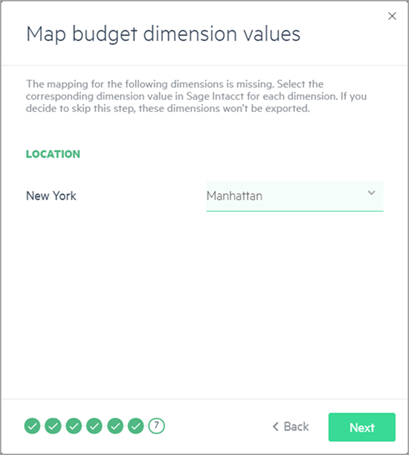Click the chevron arrow beside Manhattan
The image size is (409, 455).
371,193
